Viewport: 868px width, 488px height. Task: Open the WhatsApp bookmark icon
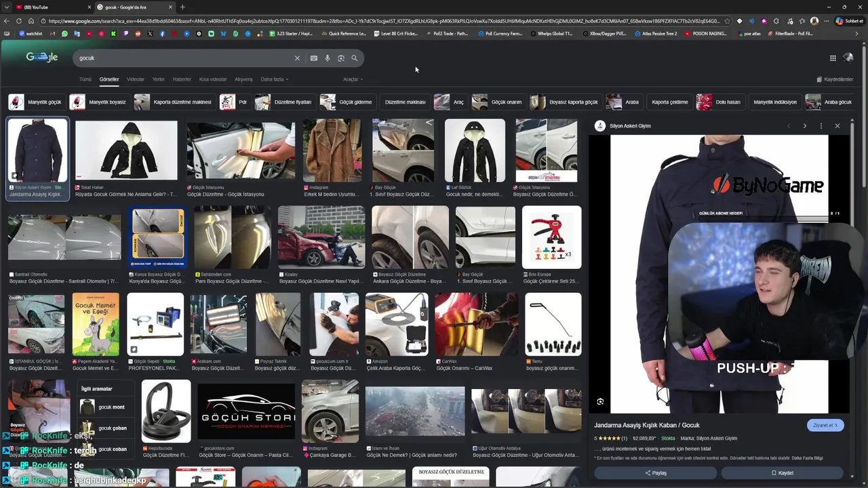pos(64,33)
